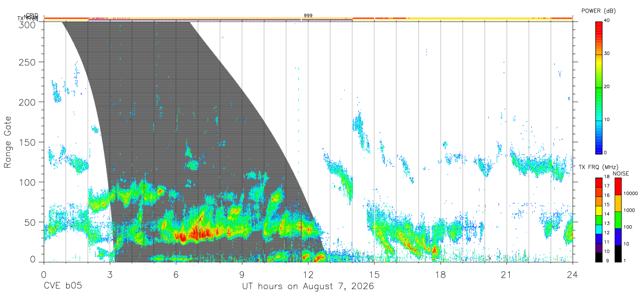644x297 pixels.
Task: Click the noise scale label '10000'
Action: click(x=632, y=193)
